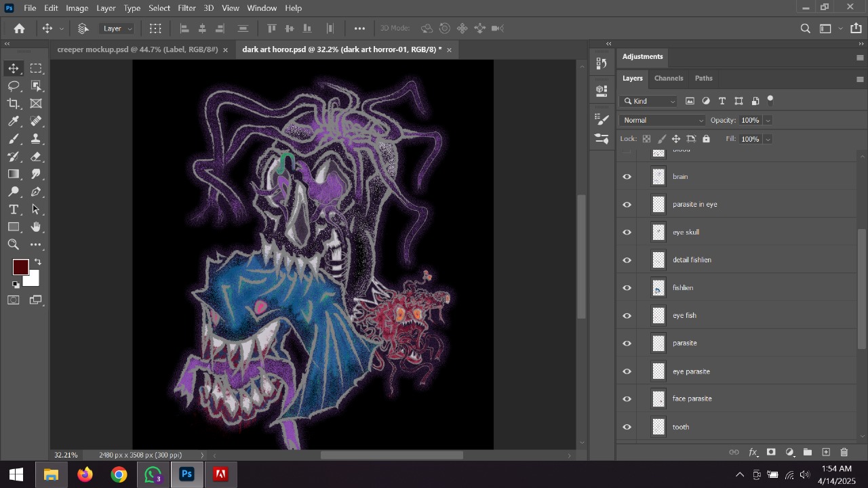This screenshot has width=868, height=488.
Task: Swap foreground and background colors
Action: [38, 262]
